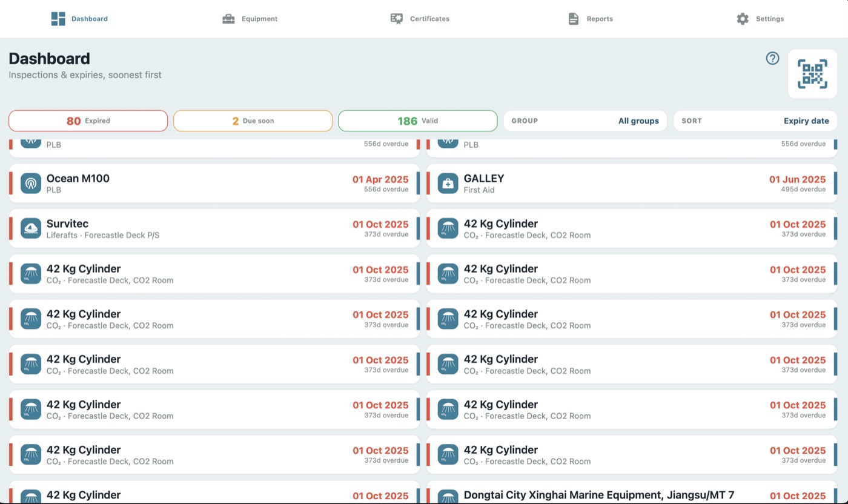
Task: Open the Settings tab
Action: point(760,19)
